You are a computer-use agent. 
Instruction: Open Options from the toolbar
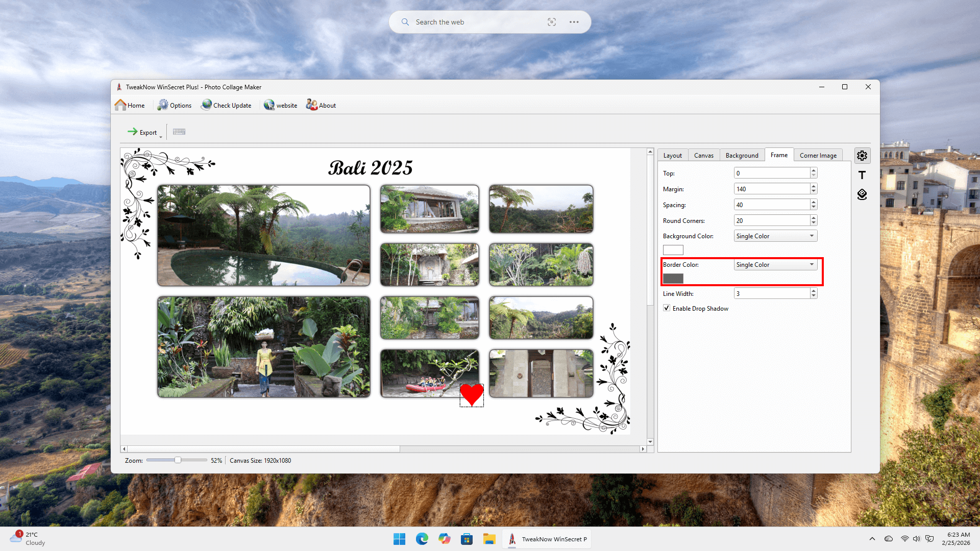tap(175, 105)
